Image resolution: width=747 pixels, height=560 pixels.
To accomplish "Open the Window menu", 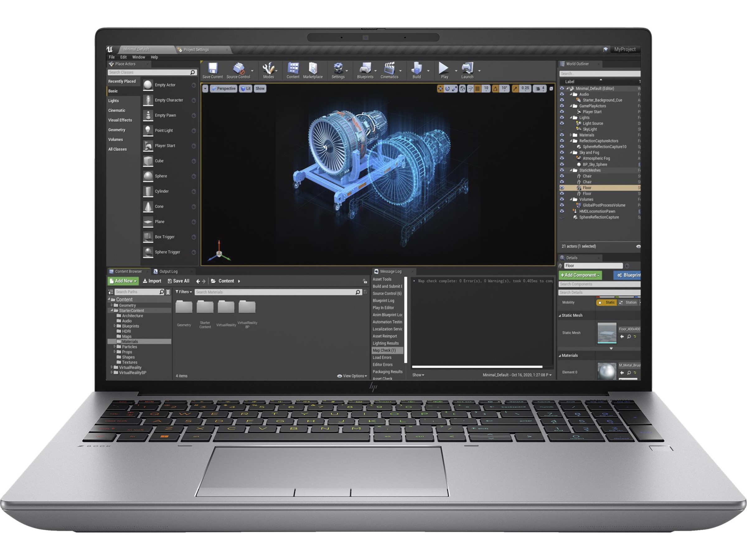I will (139, 57).
